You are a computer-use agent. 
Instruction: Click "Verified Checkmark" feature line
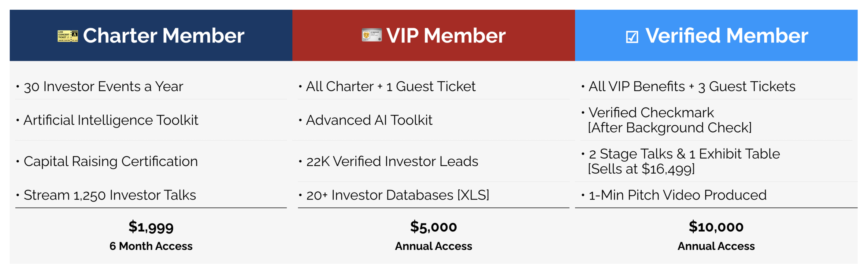click(651, 113)
